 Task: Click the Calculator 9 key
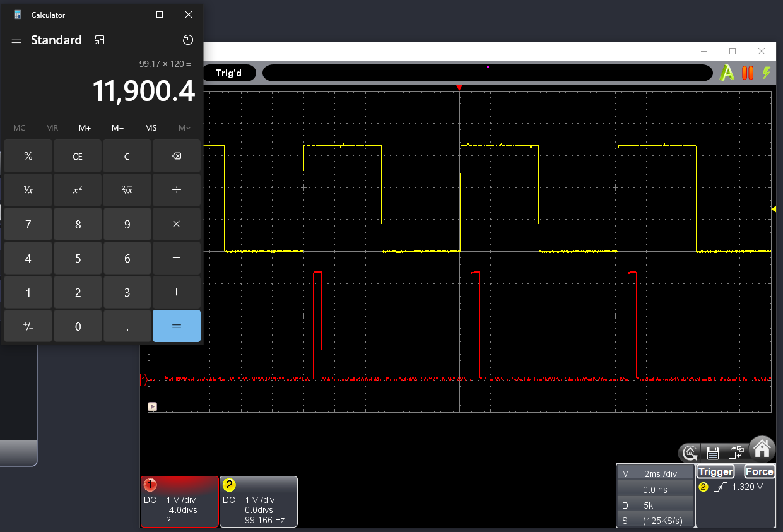pyautogui.click(x=127, y=224)
